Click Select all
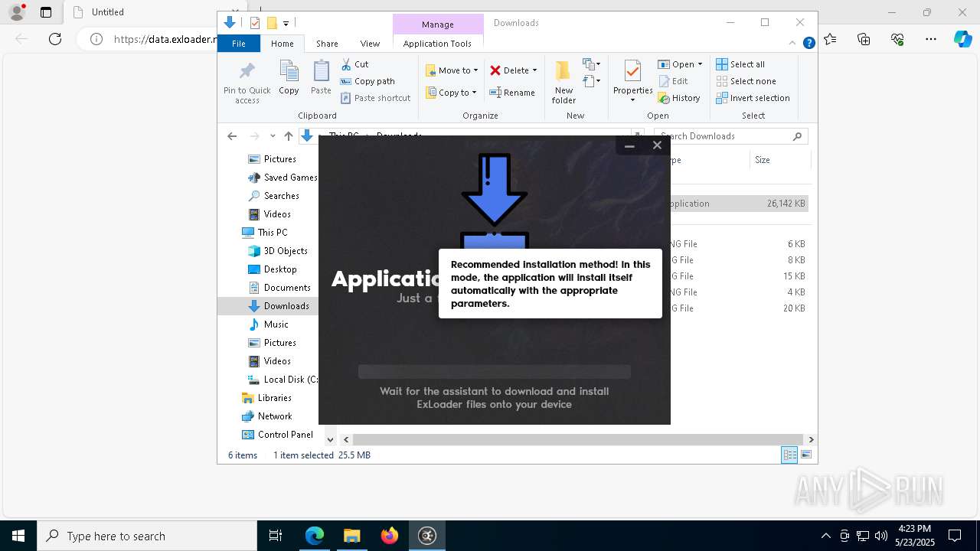 (x=740, y=64)
